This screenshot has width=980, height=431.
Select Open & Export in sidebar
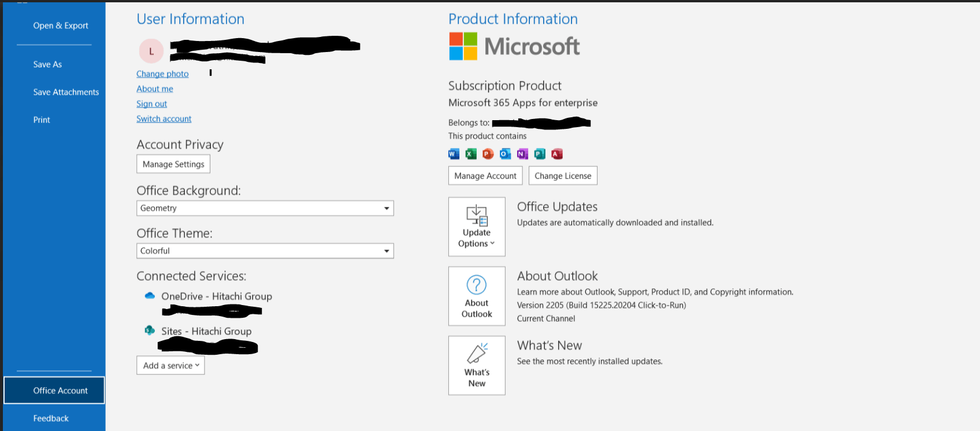pyautogui.click(x=61, y=25)
